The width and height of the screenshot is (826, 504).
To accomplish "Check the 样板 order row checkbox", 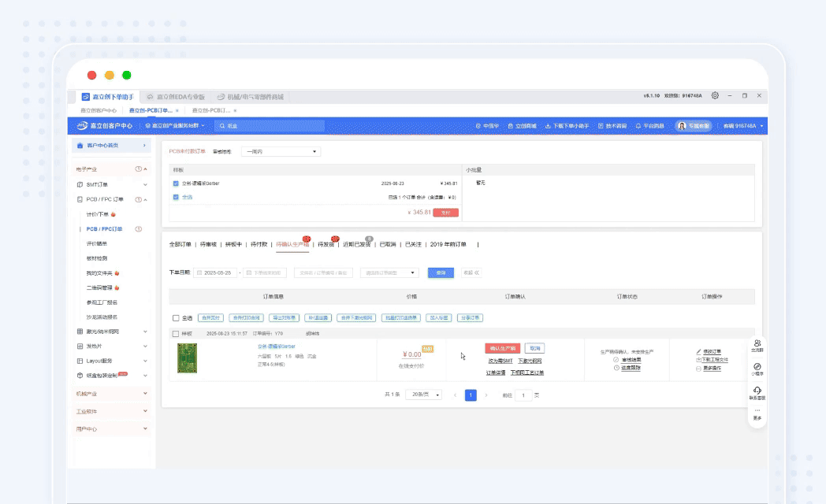I will click(x=176, y=334).
